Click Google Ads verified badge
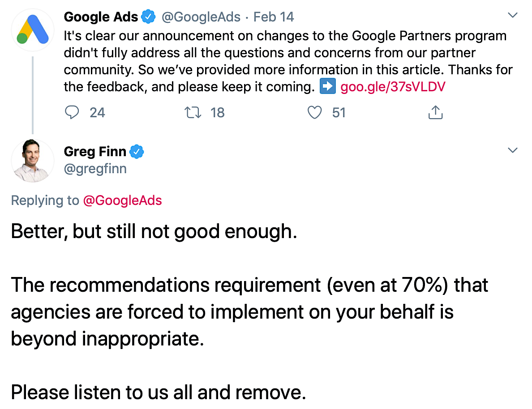Image resolution: width=532 pixels, height=409 pixels. [x=148, y=17]
